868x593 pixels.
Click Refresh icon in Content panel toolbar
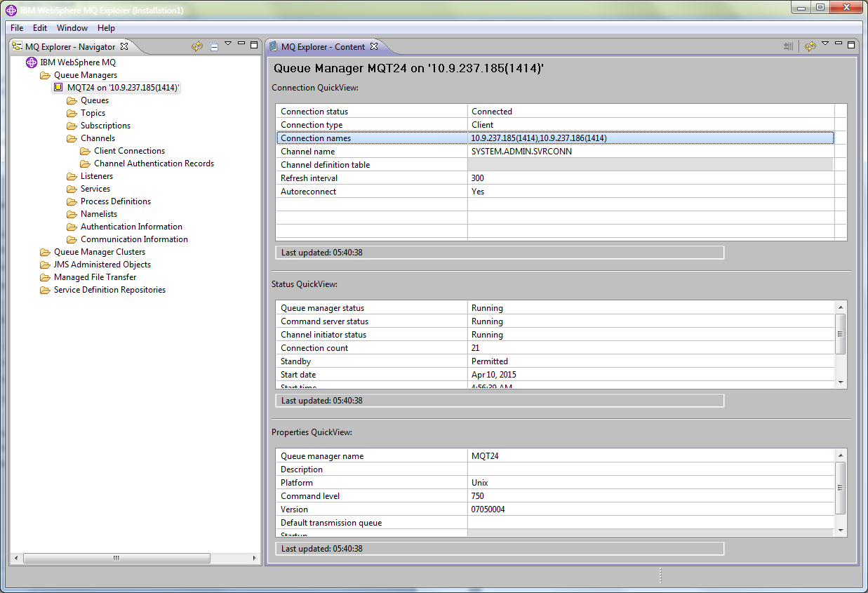tap(810, 46)
